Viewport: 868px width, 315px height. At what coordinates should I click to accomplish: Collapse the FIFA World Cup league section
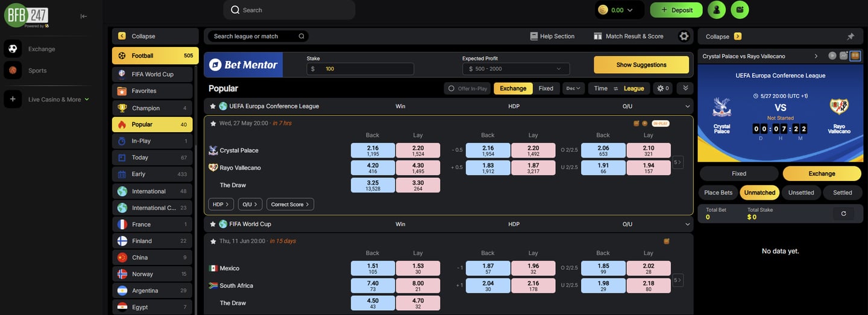pos(688,224)
